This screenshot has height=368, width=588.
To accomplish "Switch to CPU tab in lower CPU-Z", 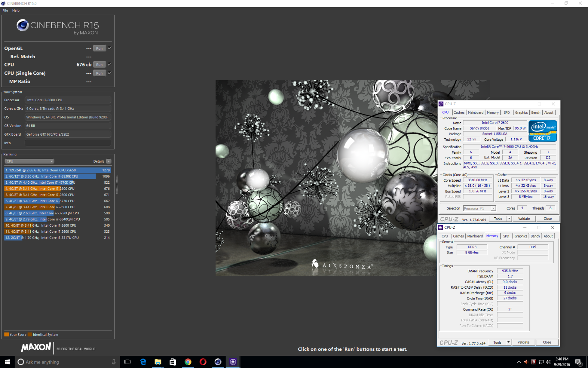I will click(x=445, y=236).
